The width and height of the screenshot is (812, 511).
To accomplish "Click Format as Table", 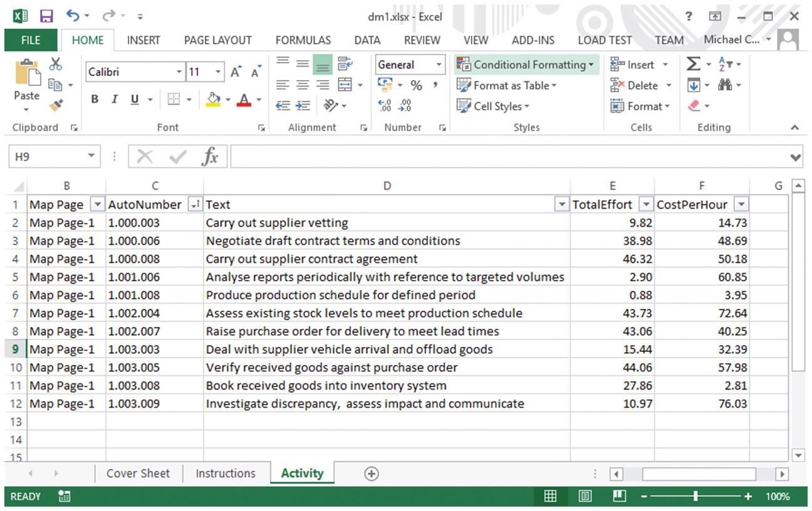I will (506, 86).
